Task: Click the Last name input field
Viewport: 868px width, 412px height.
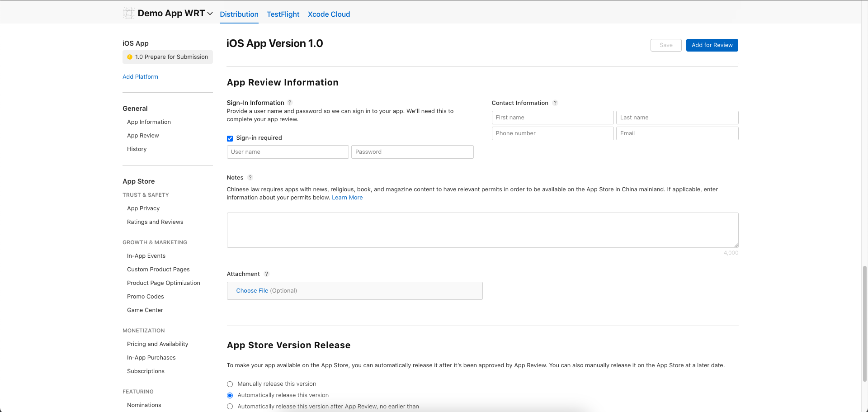Action: tap(677, 118)
